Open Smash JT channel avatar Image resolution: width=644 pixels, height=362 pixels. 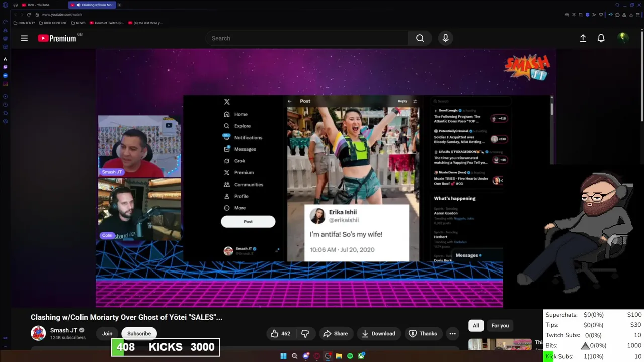pos(38,333)
